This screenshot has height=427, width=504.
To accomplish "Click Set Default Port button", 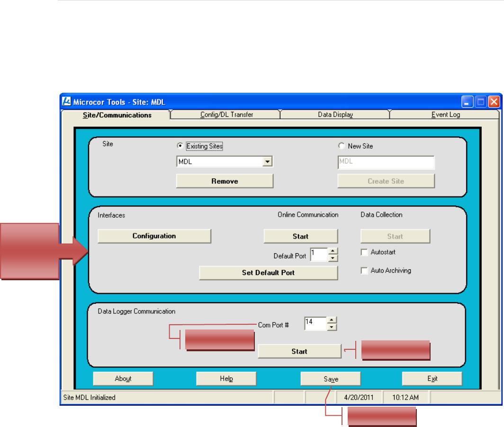I will click(x=269, y=273).
